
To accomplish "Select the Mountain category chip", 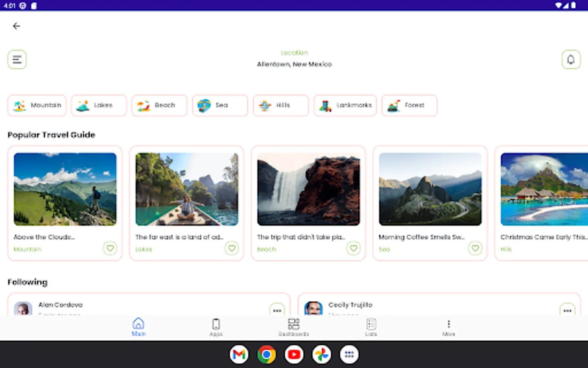I will [x=37, y=105].
